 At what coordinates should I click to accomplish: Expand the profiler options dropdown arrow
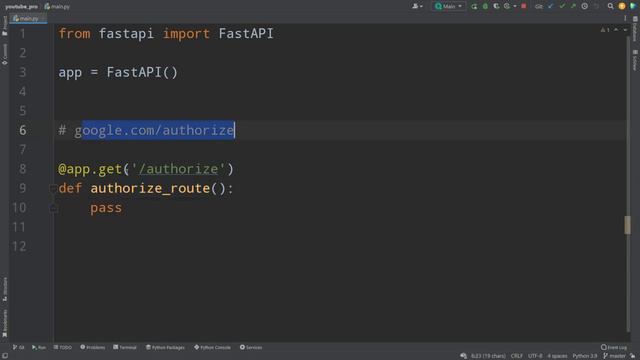coord(515,6)
